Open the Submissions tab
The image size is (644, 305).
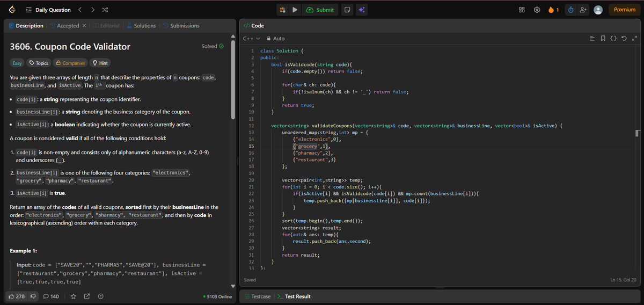click(181, 26)
